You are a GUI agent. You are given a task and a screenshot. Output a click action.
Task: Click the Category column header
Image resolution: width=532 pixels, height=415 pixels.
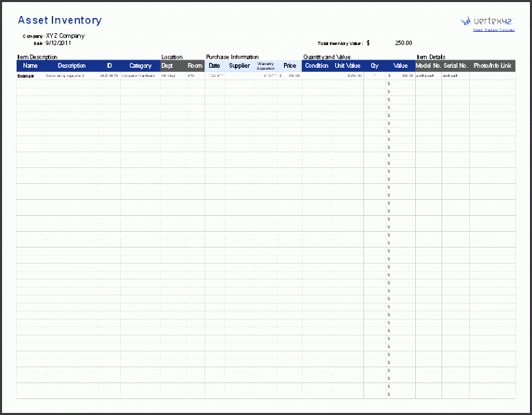[x=140, y=66]
